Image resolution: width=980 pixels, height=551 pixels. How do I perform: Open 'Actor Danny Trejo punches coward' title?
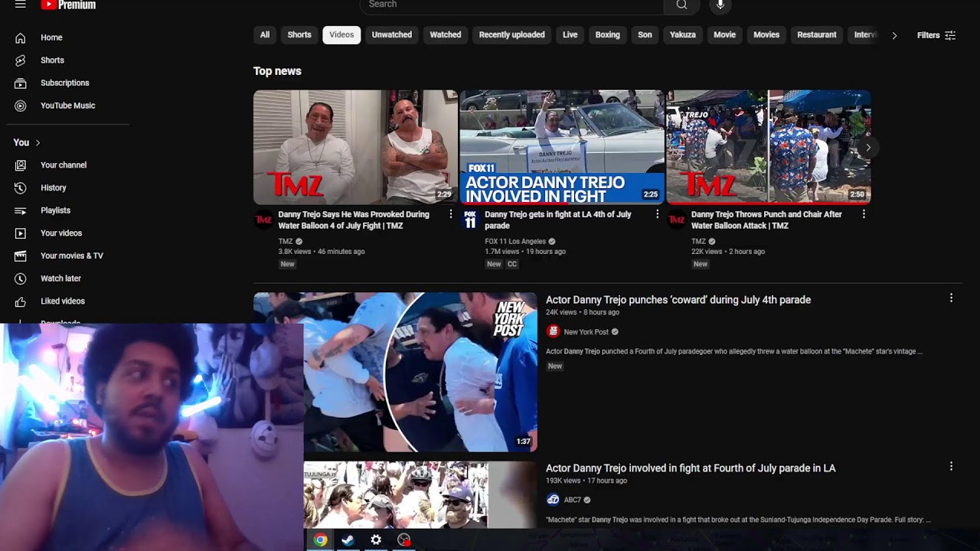pos(678,300)
